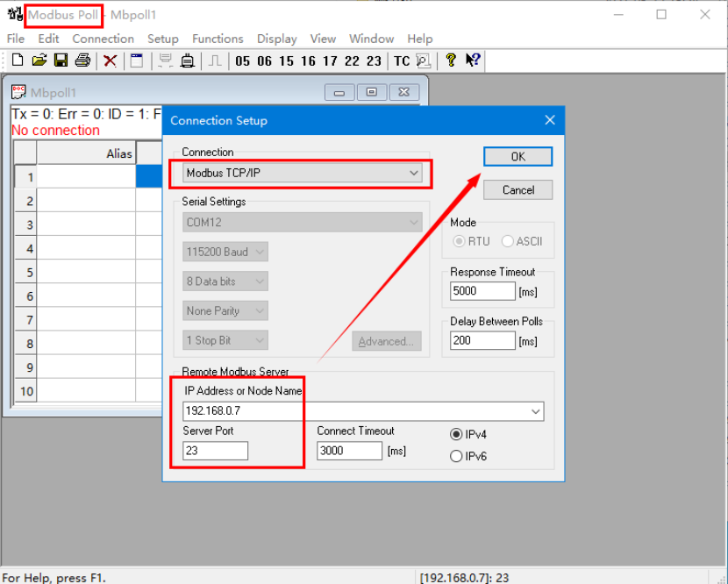Select function 06 write single register
This screenshot has height=584, width=728.
[264, 61]
